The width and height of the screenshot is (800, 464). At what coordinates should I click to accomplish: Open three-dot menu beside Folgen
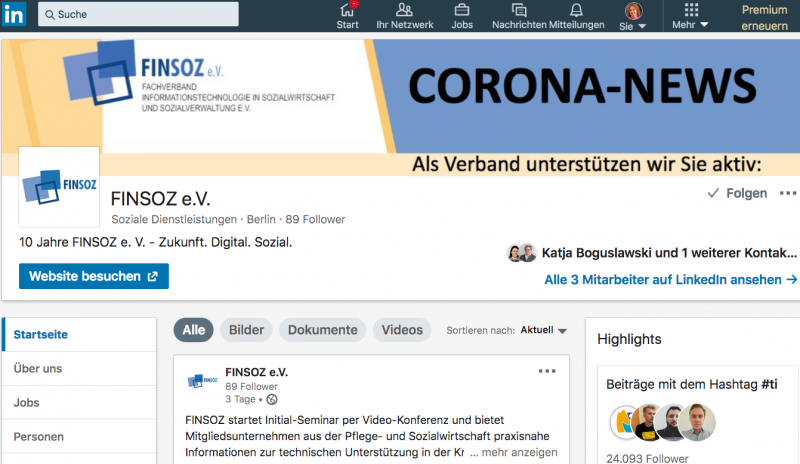click(x=788, y=193)
